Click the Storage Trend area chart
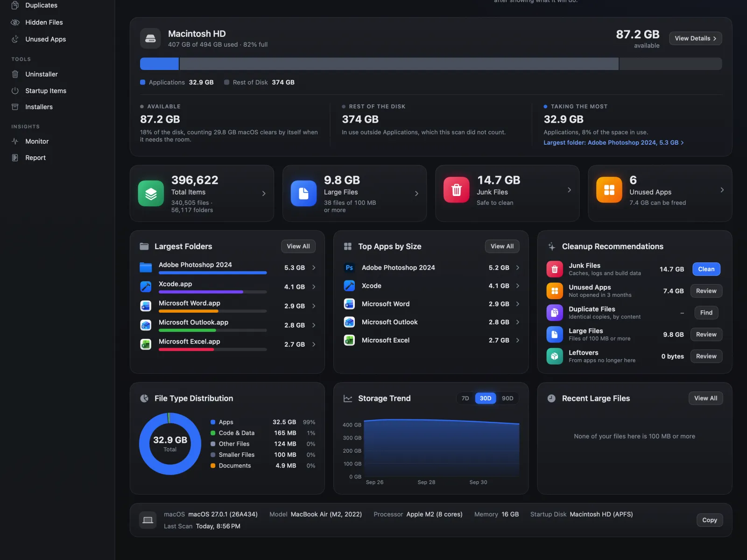 (x=441, y=448)
